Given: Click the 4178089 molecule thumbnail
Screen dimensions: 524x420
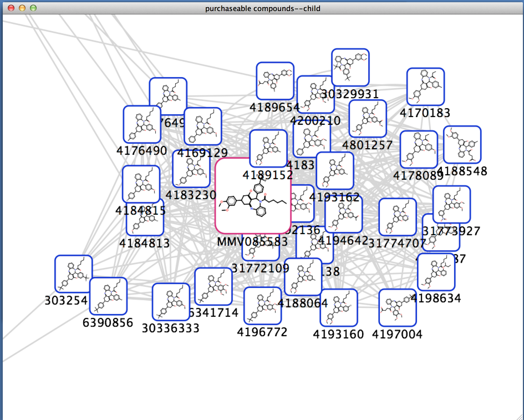Looking at the screenshot, I should pyautogui.click(x=419, y=149).
